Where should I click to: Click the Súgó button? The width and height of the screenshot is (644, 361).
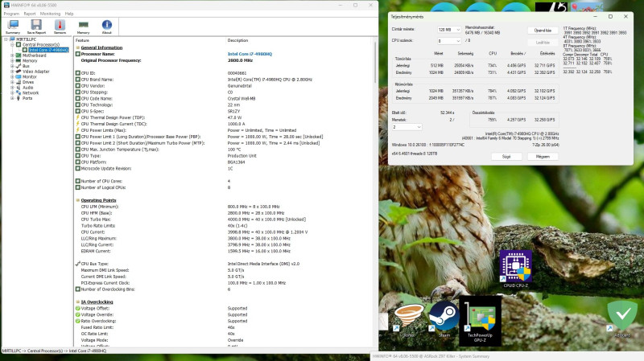506,157
